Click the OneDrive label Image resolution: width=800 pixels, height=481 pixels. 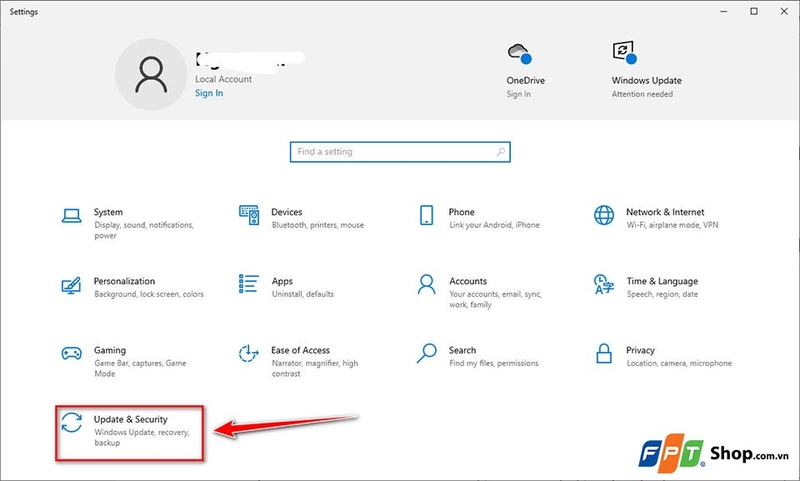[526, 80]
